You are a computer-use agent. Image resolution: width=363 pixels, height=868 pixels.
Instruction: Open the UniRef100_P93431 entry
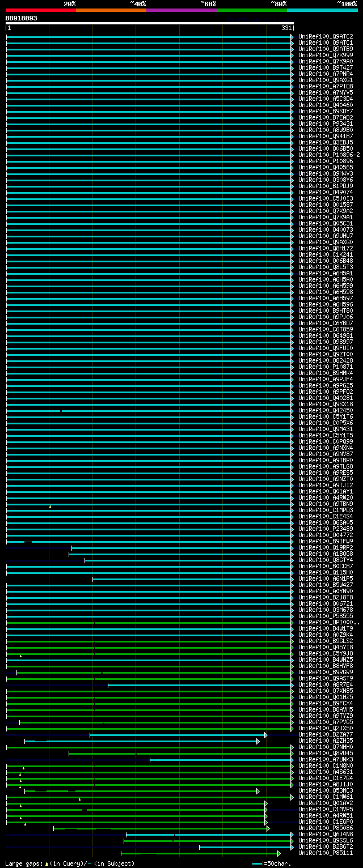pyautogui.click(x=326, y=124)
